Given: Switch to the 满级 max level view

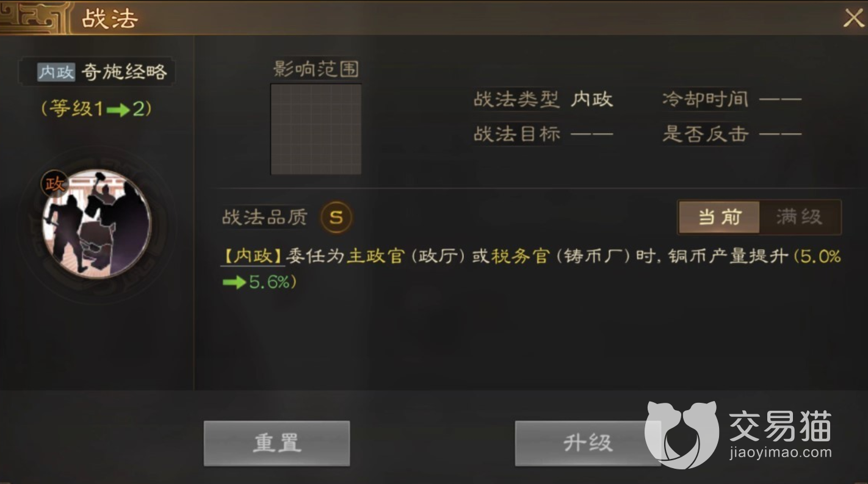Looking at the screenshot, I should coord(800,217).
